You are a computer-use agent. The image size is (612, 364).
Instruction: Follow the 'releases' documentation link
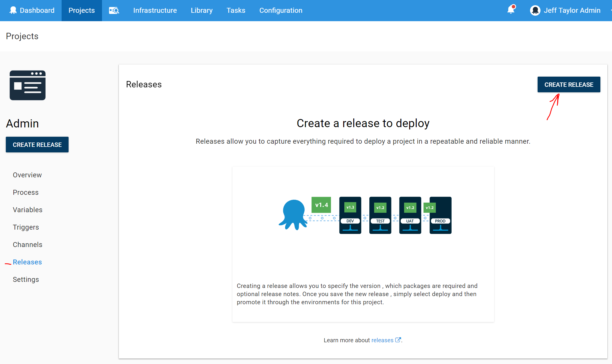point(382,340)
